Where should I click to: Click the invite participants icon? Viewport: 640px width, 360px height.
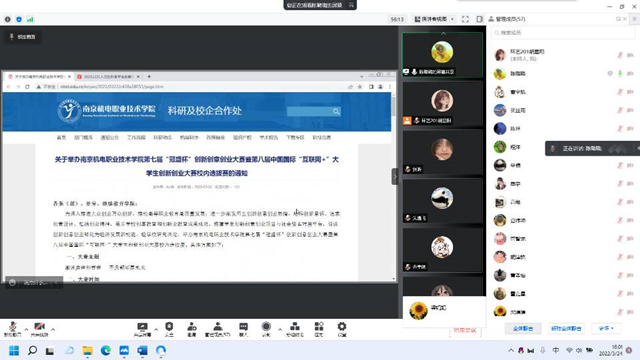[191, 329]
